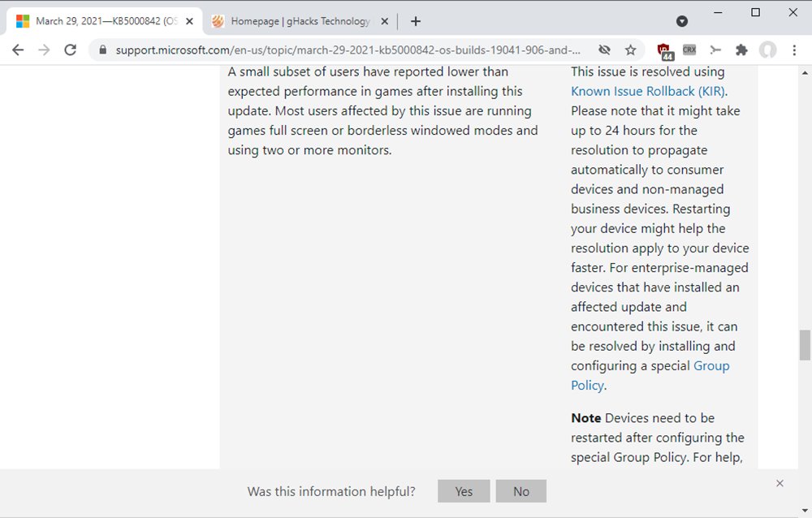This screenshot has height=518, width=812.
Task: Close the KB5000842 tab
Action: (189, 21)
